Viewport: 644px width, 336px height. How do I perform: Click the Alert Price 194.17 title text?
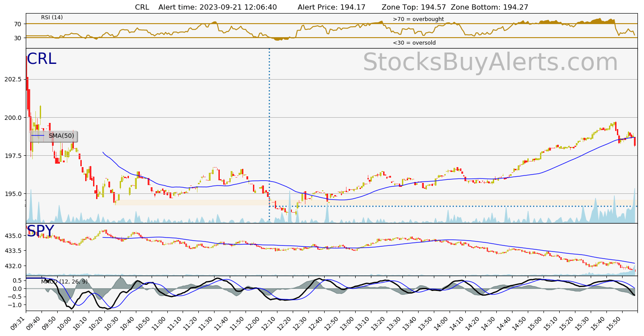(332, 7)
